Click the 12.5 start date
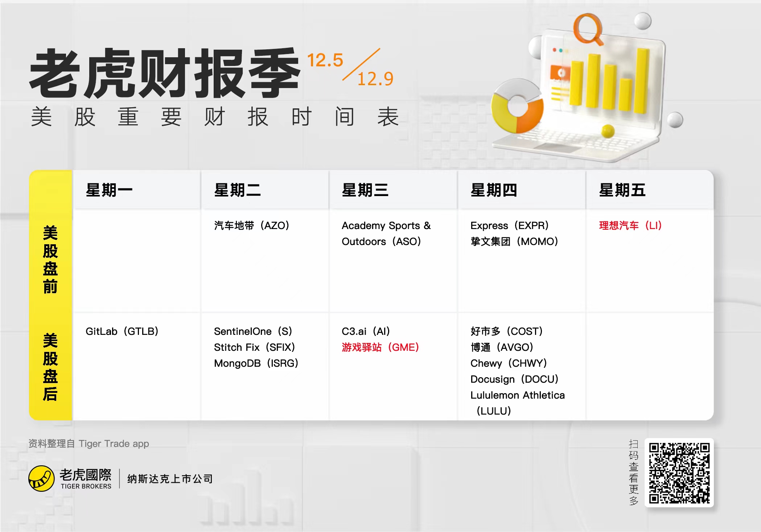Viewport: 761px width, 532px height. pos(325,60)
